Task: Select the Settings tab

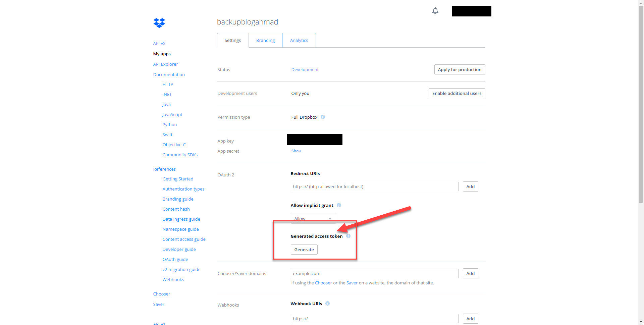Action: [232, 40]
